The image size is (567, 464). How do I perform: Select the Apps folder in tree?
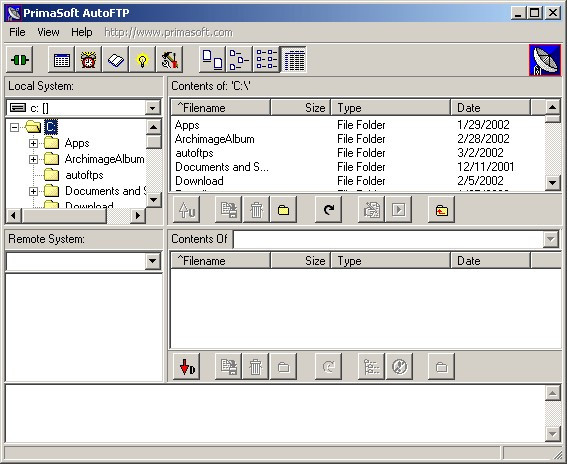77,143
